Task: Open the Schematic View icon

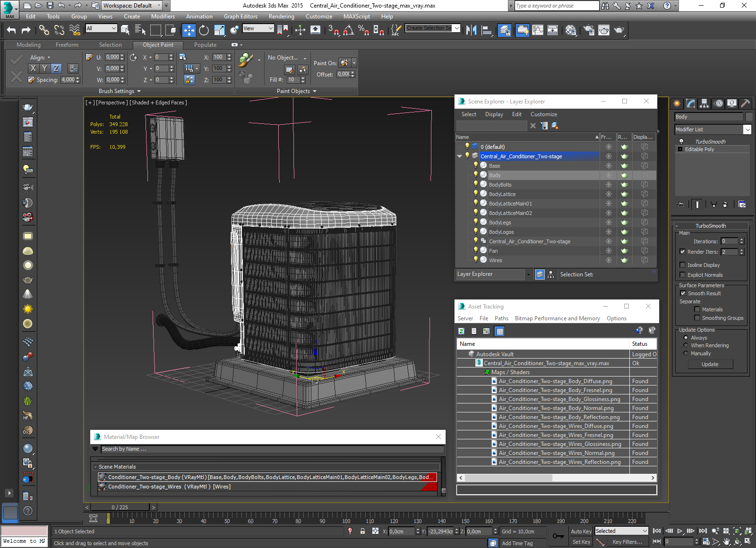Action: click(x=552, y=30)
